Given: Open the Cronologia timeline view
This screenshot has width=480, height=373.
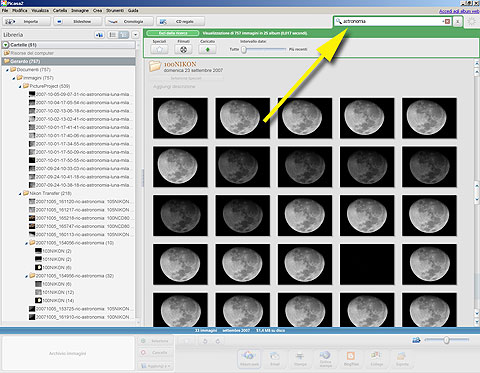Looking at the screenshot, I should pyautogui.click(x=129, y=22).
